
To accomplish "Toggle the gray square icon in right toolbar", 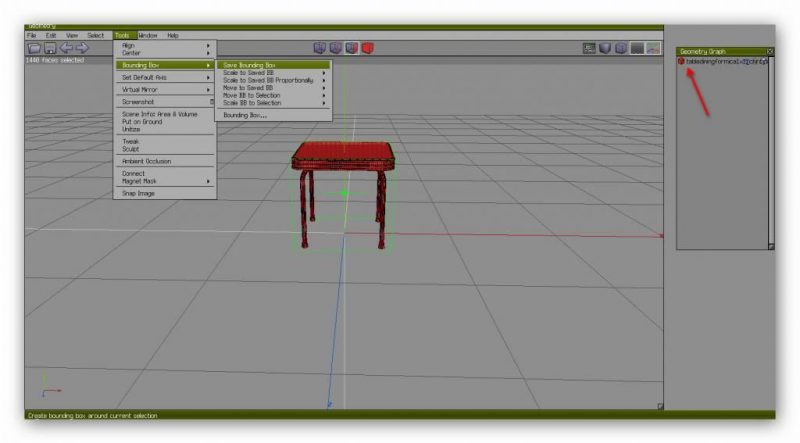I will pyautogui.click(x=637, y=47).
